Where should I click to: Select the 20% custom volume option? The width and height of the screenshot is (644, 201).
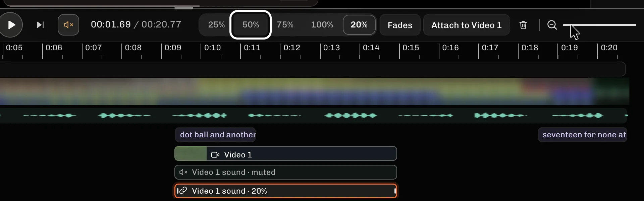pos(359,25)
